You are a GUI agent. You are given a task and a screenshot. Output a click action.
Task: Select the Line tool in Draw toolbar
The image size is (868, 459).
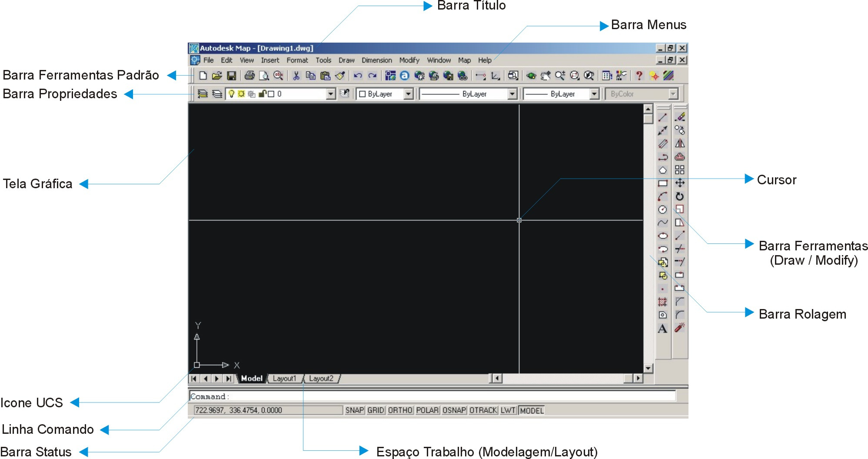pos(662,117)
